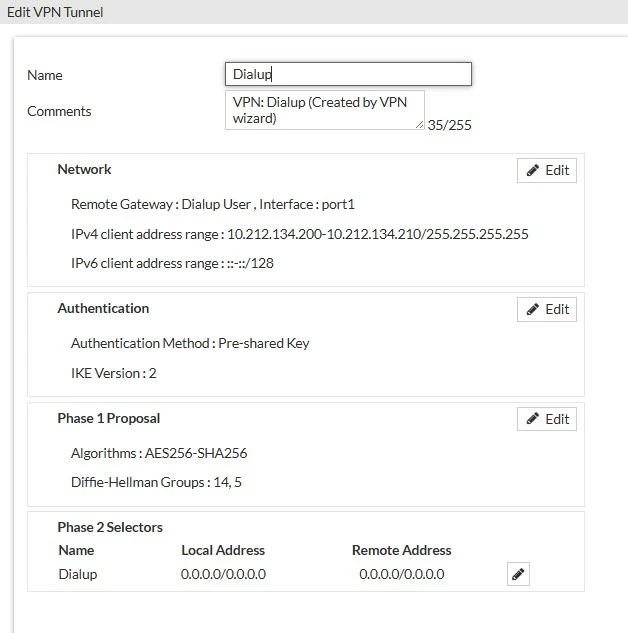
Task: Click the Comments field label
Action: coord(59,111)
